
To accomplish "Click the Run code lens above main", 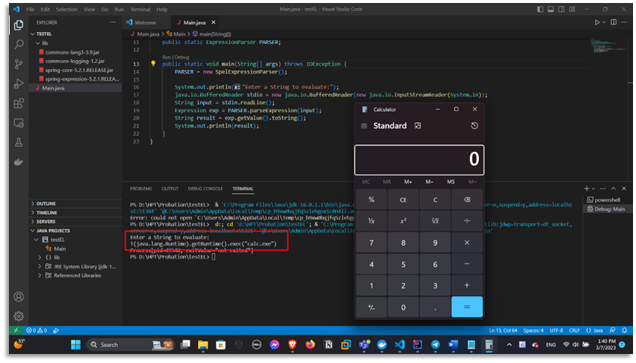I will pyautogui.click(x=166, y=57).
